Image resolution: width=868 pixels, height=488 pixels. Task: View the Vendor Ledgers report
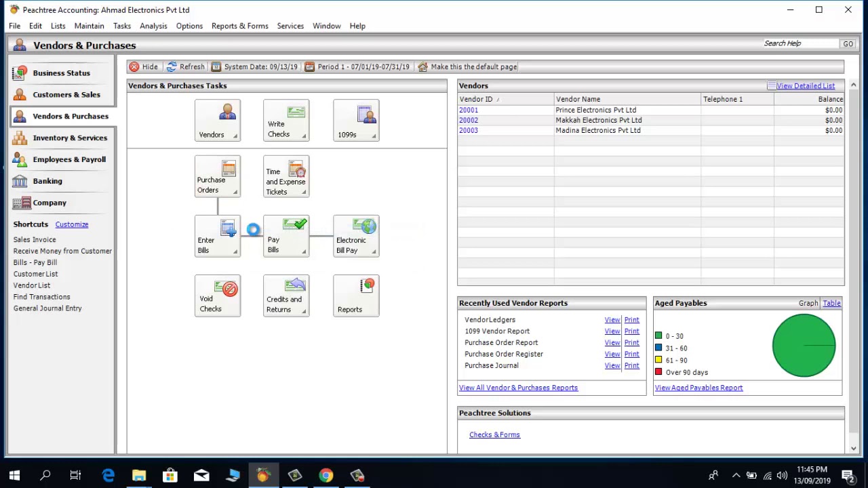[612, 320]
